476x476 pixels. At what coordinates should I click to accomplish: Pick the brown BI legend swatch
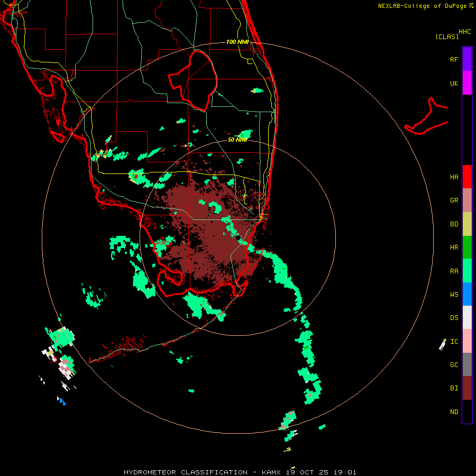(467, 388)
